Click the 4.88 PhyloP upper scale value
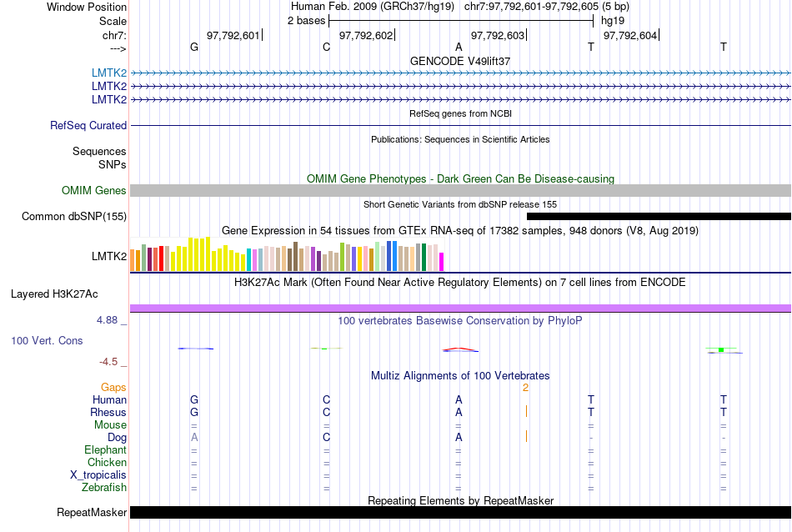Image resolution: width=792 pixels, height=532 pixels. click(x=107, y=320)
